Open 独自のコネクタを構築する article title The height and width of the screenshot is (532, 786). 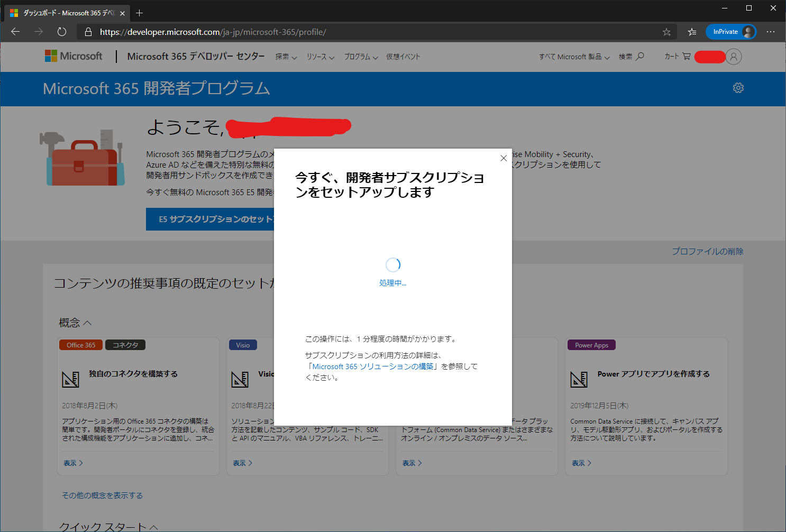click(133, 374)
